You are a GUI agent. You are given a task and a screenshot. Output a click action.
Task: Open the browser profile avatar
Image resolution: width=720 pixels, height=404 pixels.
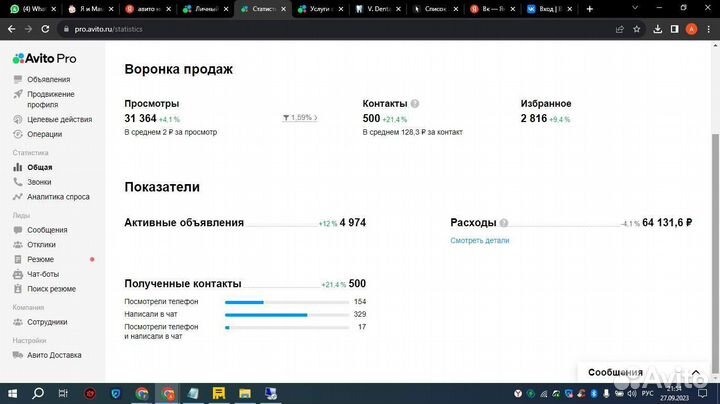[691, 29]
